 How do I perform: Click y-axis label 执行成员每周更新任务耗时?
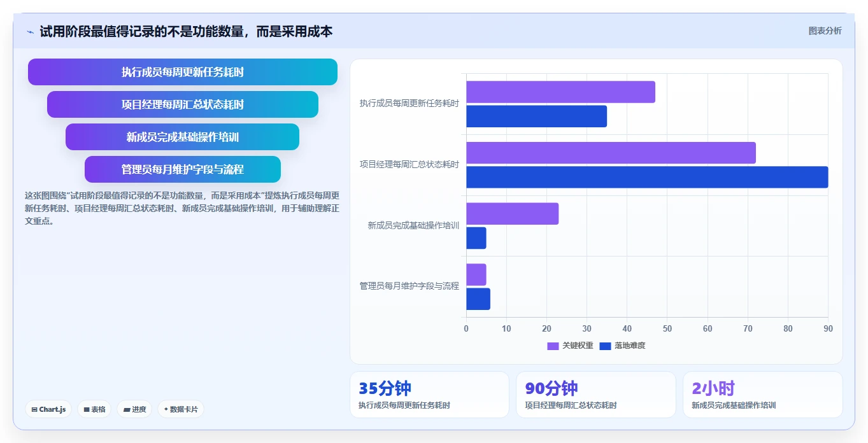coord(409,103)
